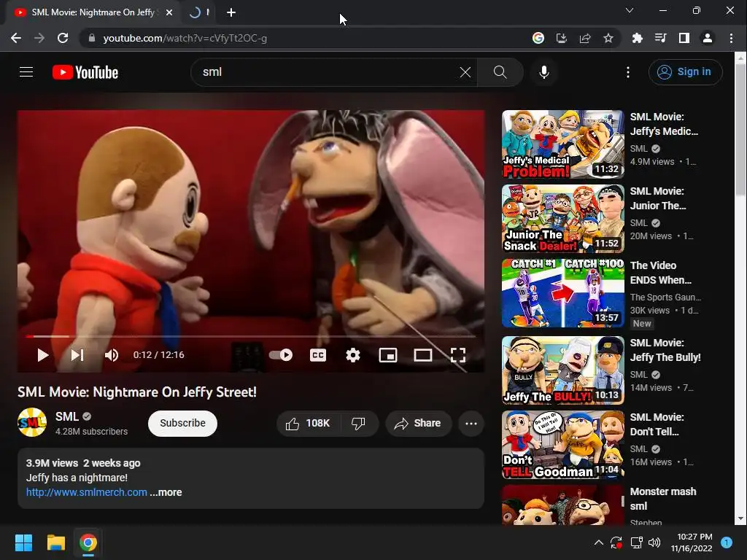This screenshot has height=560, width=747.
Task: Open the Extensions puzzle icon
Action: (637, 38)
